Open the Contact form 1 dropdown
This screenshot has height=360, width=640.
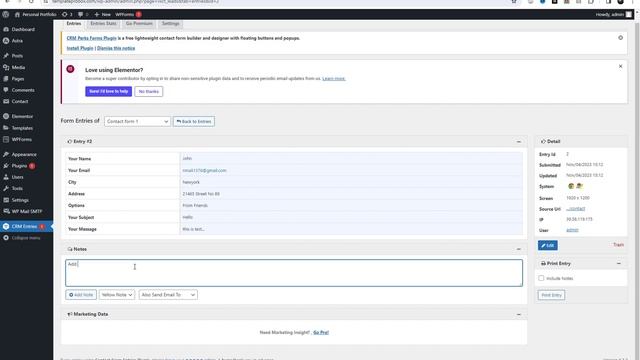click(x=137, y=121)
